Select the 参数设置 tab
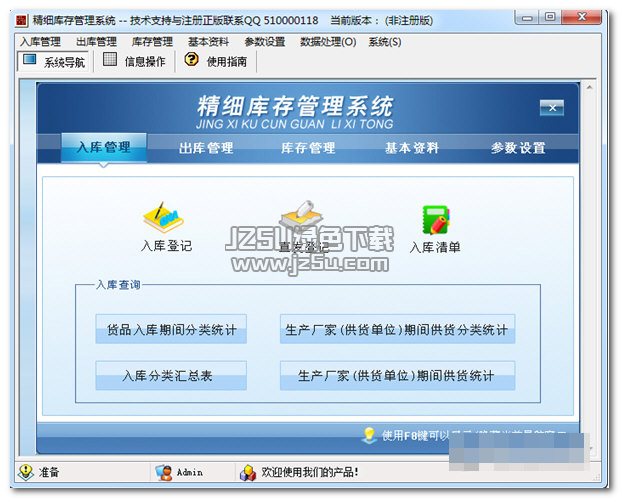The width and height of the screenshot is (620, 499). pos(518,148)
